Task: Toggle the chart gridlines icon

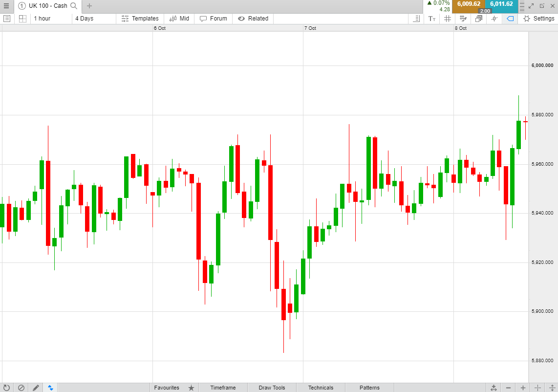Action: 448,19
